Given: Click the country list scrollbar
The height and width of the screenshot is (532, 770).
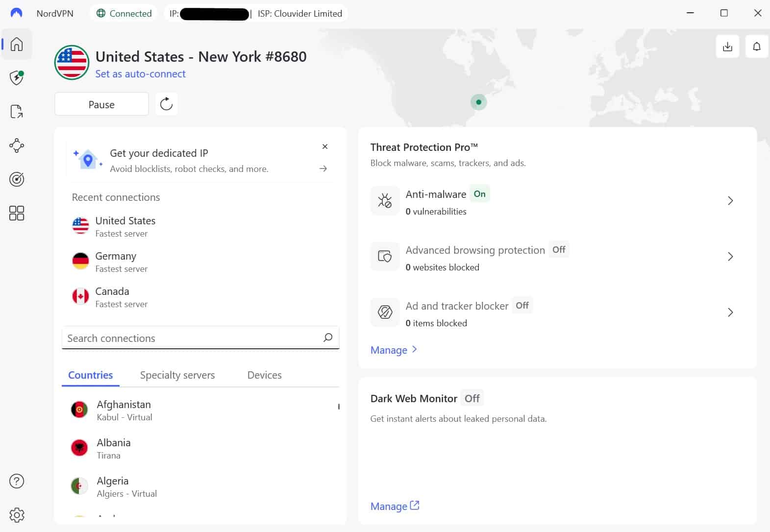Looking at the screenshot, I should click(339, 407).
